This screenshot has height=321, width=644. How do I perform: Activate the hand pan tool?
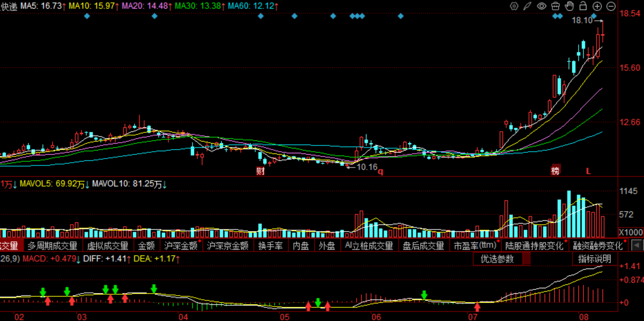coord(570,6)
